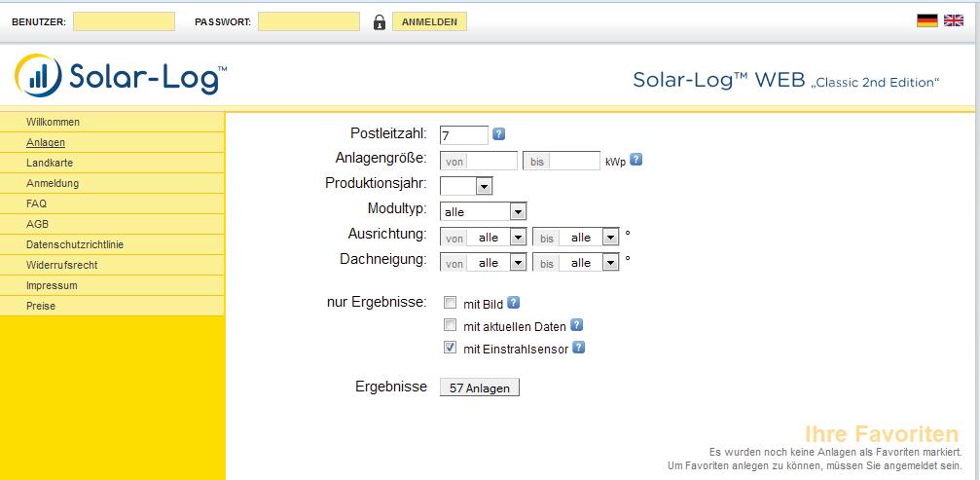Click the Anlagengröße von field
The width and height of the screenshot is (980, 480).
tap(479, 161)
